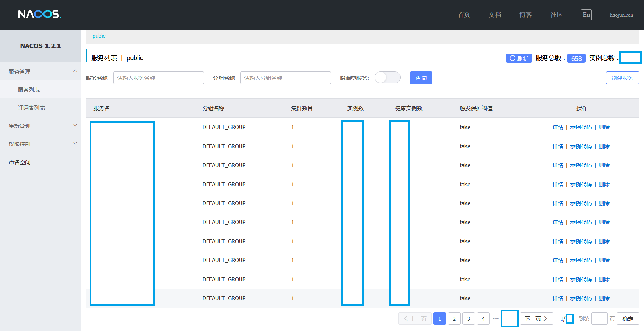Open 详情 for the second service row
Screen dimensions: 644x331
pos(558,146)
